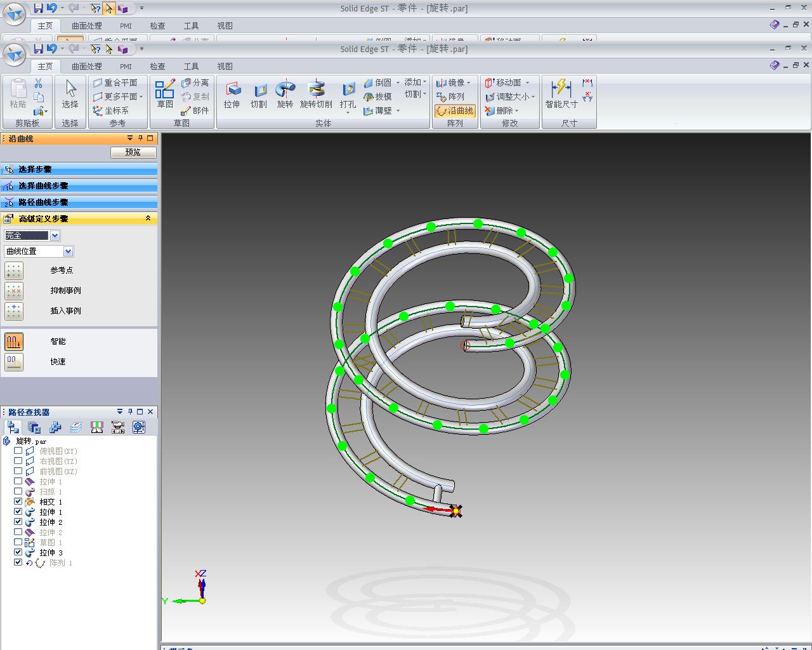812x650 pixels.
Task: Open the 检查 ribbon tab
Action: 157,66
